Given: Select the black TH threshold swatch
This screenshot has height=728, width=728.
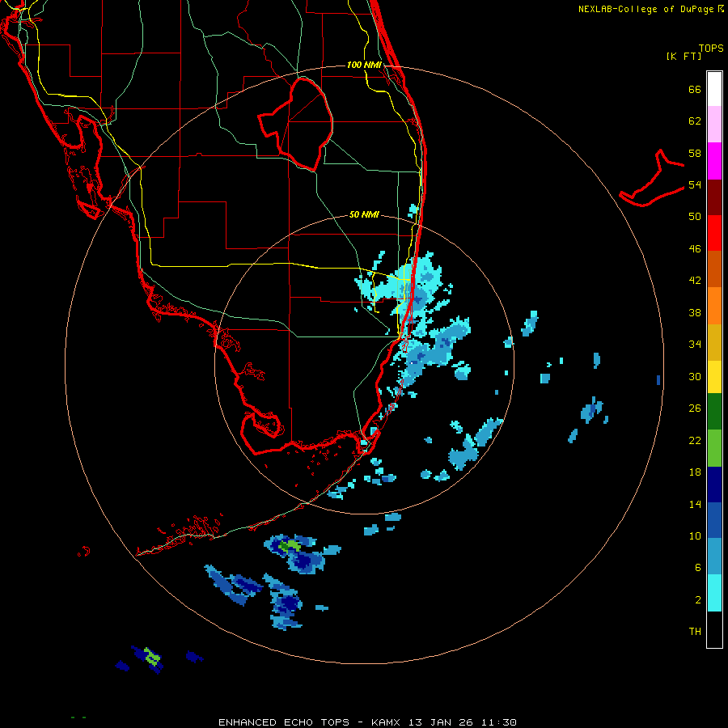Looking at the screenshot, I should pyautogui.click(x=714, y=629).
